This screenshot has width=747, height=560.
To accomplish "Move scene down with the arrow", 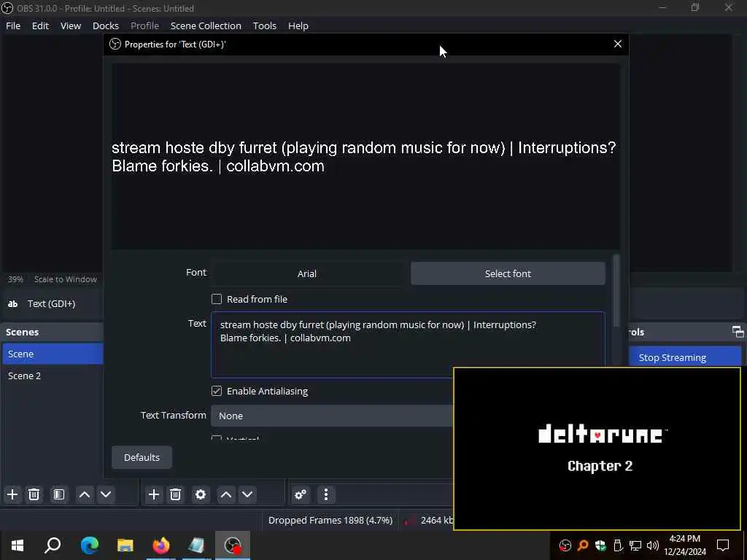I will (x=106, y=494).
